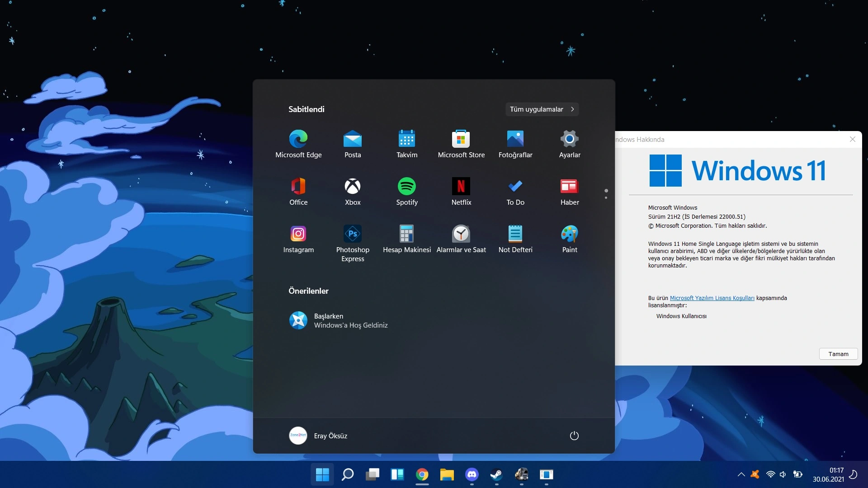This screenshot has height=488, width=868.
Task: Launch Not Defteri notepad
Action: coord(515,239)
